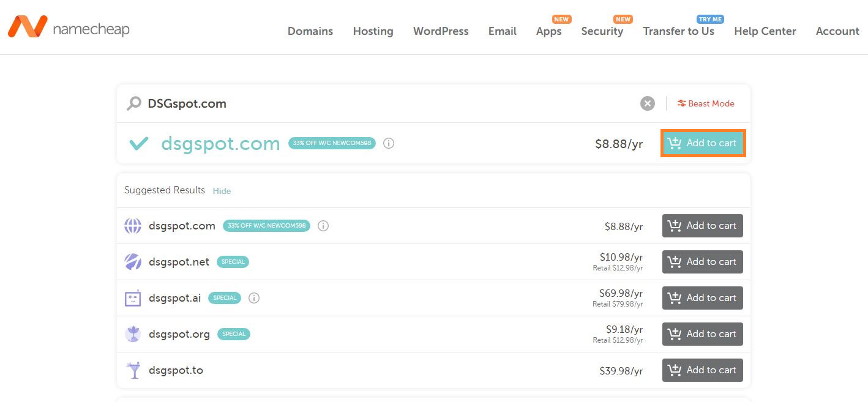Viewport: 868px width, 402px height.
Task: Click the cocktail glass icon for dsgspot.to
Action: [x=133, y=370]
